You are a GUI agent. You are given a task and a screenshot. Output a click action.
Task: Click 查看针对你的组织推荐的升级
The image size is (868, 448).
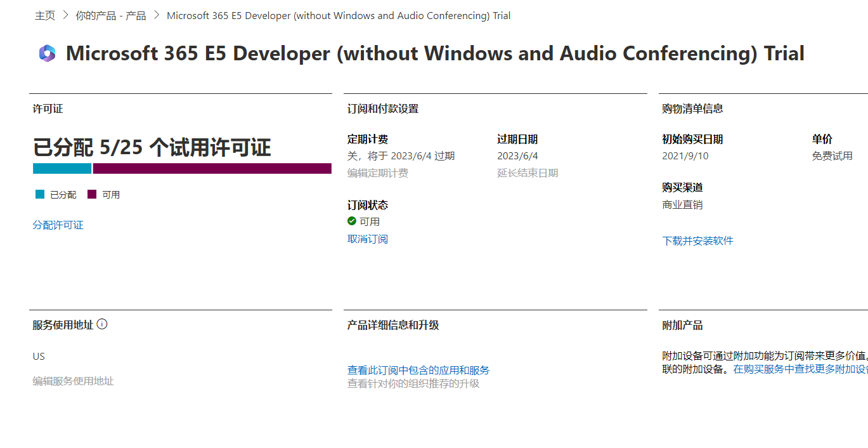[413, 383]
